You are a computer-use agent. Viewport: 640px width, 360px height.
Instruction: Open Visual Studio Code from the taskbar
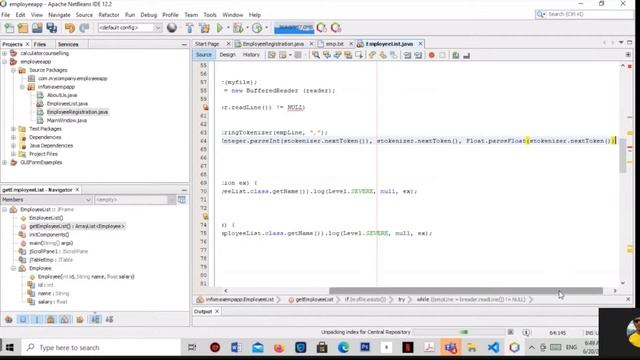(x=493, y=348)
